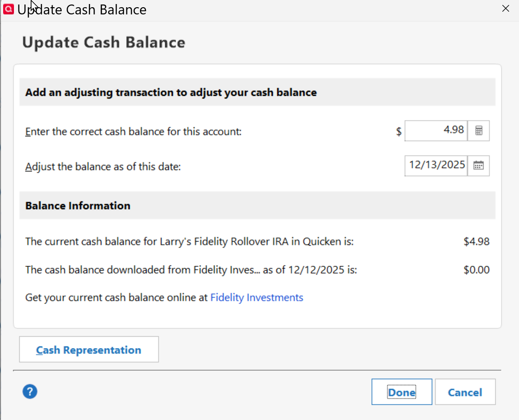Open the calendar date picker
Screen dimensions: 519x420
478,165
